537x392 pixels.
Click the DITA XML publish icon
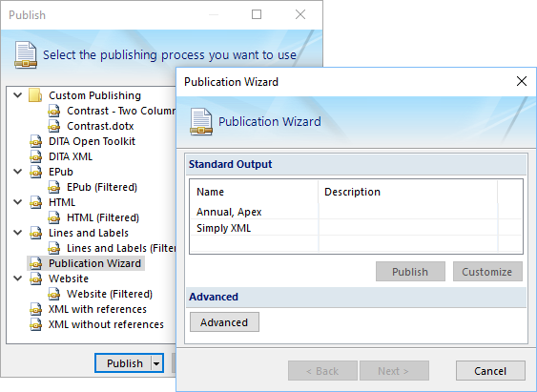(35, 156)
